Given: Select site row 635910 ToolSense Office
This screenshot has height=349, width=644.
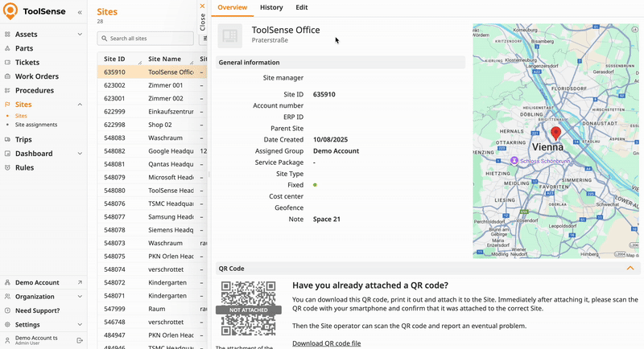Looking at the screenshot, I should [x=152, y=72].
